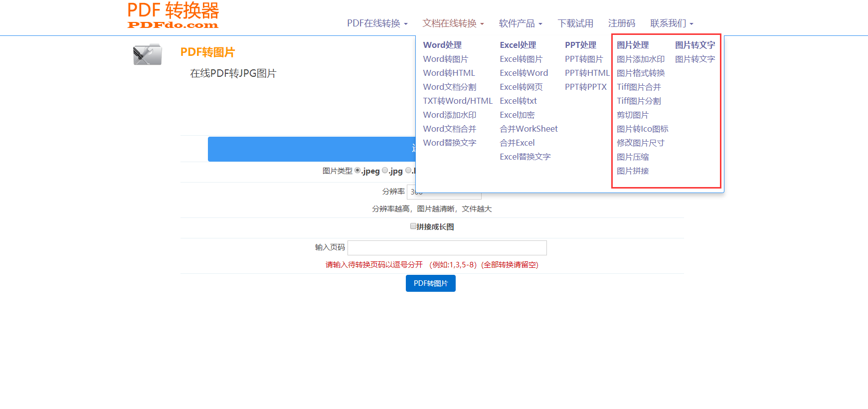
Task: Choose 图片转Ico图标 from the menu
Action: 643,129
